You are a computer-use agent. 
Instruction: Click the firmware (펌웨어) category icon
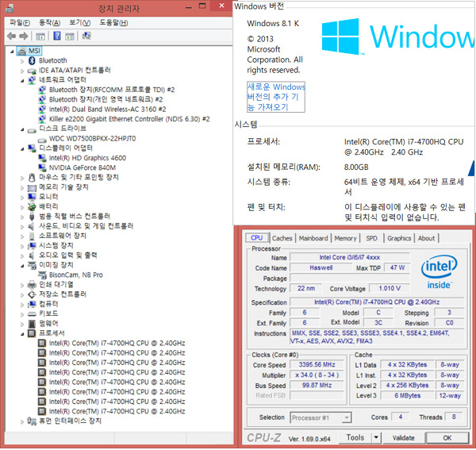coord(32,324)
